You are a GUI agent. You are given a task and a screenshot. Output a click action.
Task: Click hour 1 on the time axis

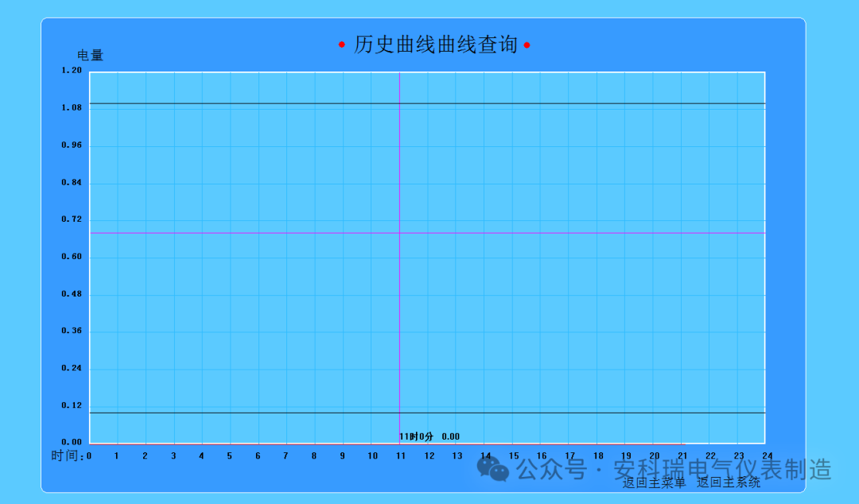pyautogui.click(x=117, y=456)
